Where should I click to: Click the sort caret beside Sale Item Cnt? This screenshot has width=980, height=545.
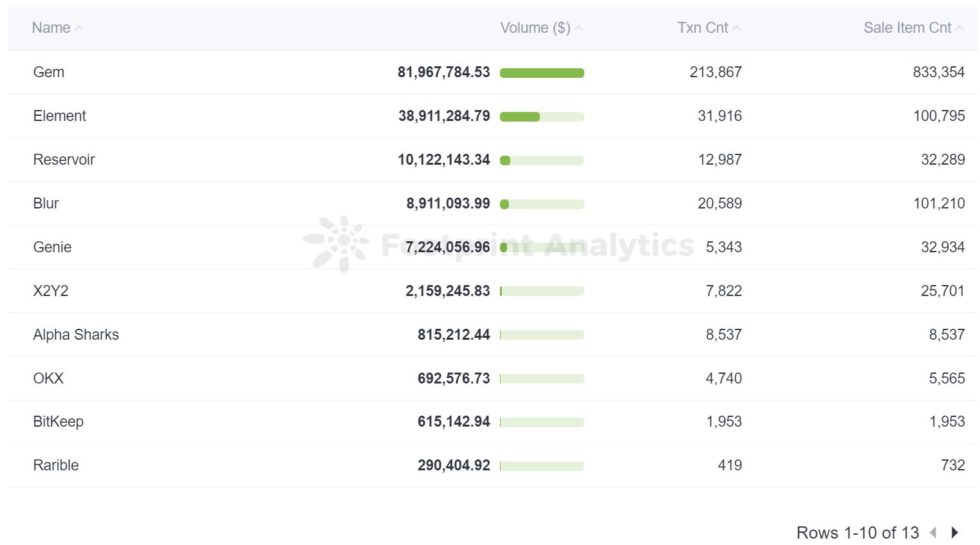point(959,28)
